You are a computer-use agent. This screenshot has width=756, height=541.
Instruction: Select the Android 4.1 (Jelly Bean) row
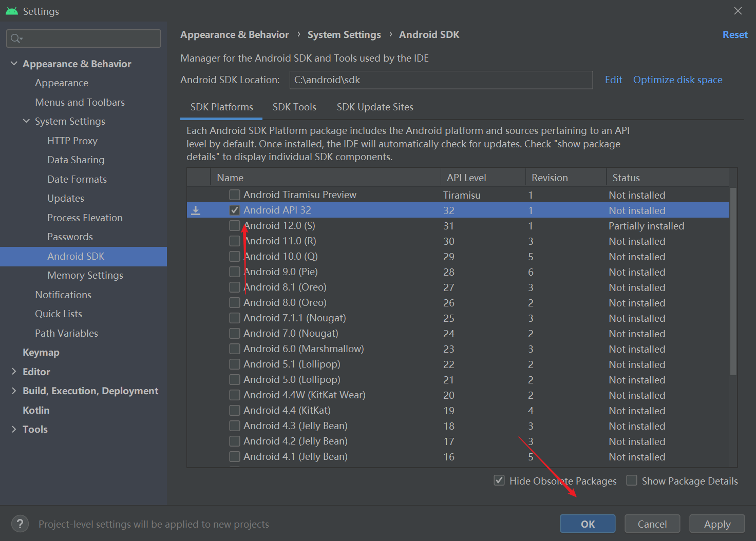(x=458, y=456)
